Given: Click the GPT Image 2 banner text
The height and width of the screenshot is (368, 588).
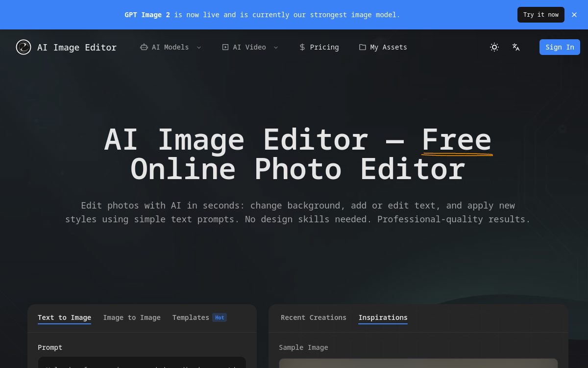Looking at the screenshot, I should [262, 15].
